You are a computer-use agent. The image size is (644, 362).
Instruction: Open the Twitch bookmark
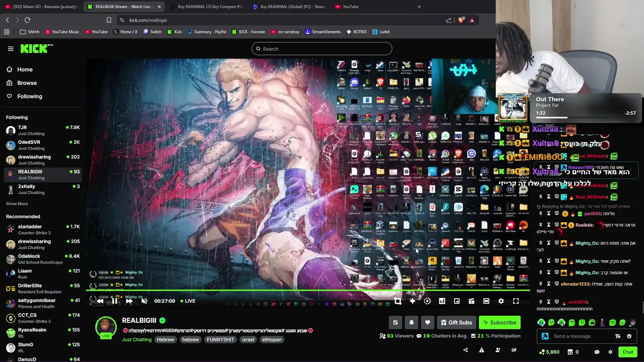(152, 32)
